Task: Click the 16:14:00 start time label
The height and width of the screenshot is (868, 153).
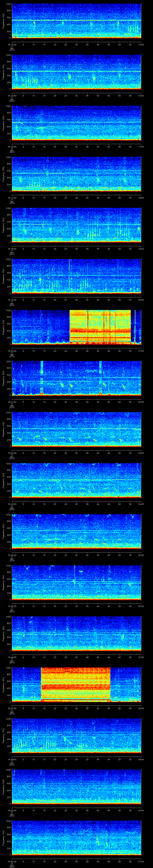Action: [12, 44]
